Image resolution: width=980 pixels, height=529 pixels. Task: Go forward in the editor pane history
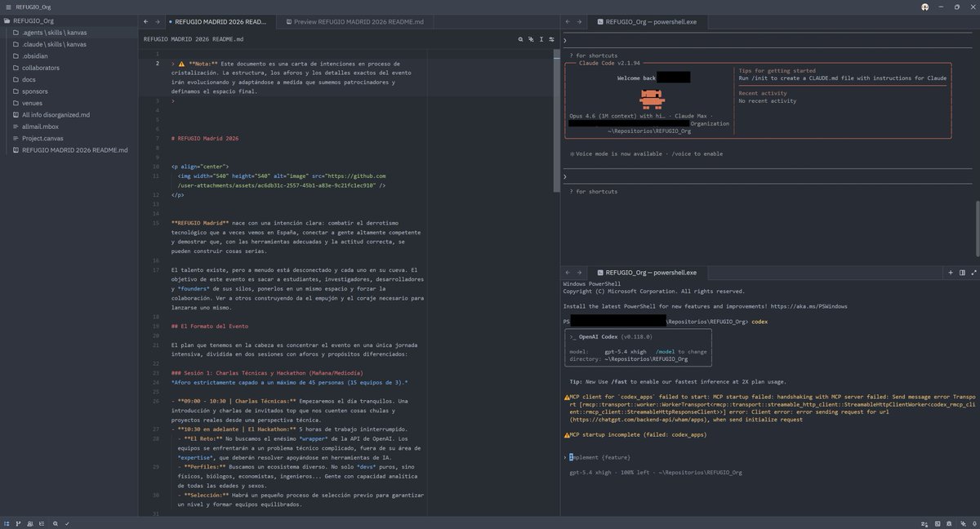pos(158,22)
